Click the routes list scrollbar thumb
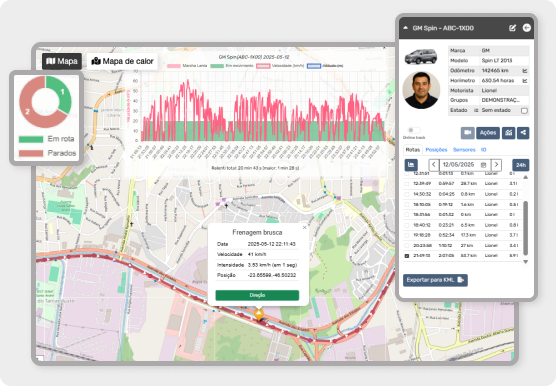This screenshot has height=386, width=556. point(526,228)
